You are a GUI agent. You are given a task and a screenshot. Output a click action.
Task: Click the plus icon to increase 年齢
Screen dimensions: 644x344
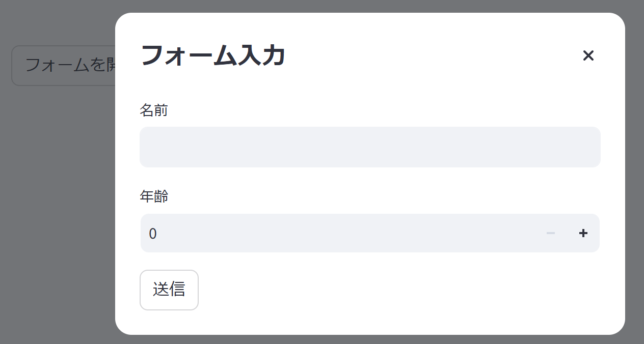coord(583,233)
